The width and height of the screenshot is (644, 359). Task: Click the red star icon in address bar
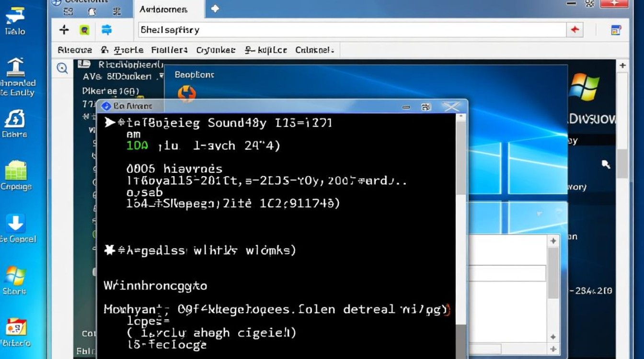click(x=575, y=30)
